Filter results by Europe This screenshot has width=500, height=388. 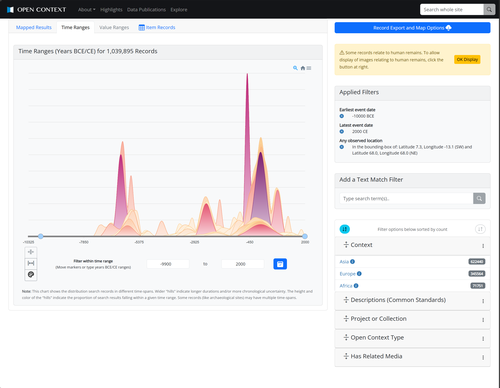[347, 274]
